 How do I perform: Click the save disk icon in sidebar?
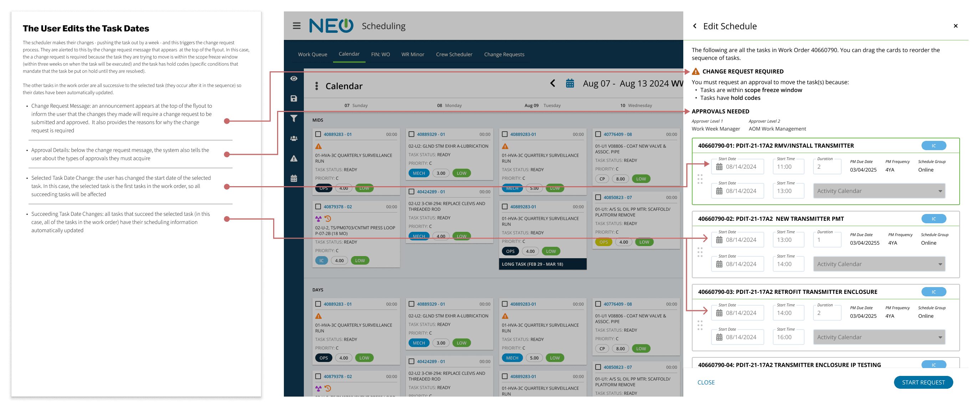pos(294,98)
